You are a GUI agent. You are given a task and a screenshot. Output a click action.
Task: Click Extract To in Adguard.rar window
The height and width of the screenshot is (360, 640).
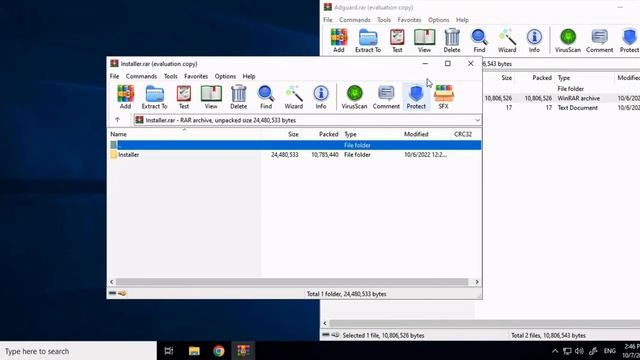pos(368,41)
